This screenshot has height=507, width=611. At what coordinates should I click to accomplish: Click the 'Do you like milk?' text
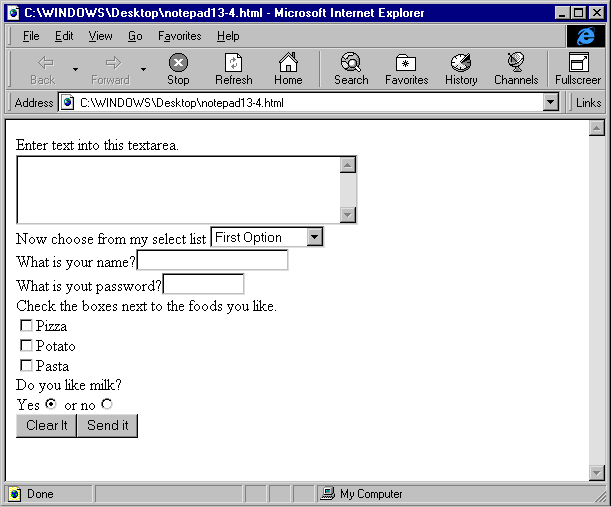[69, 385]
